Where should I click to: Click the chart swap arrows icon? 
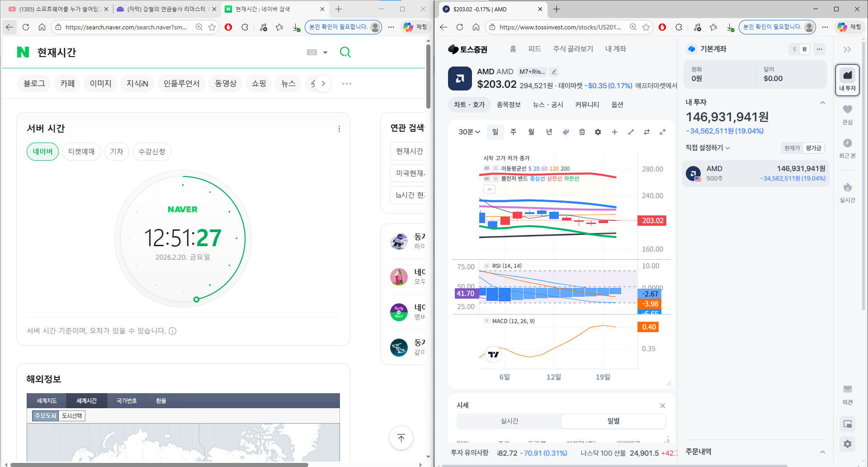tap(647, 132)
